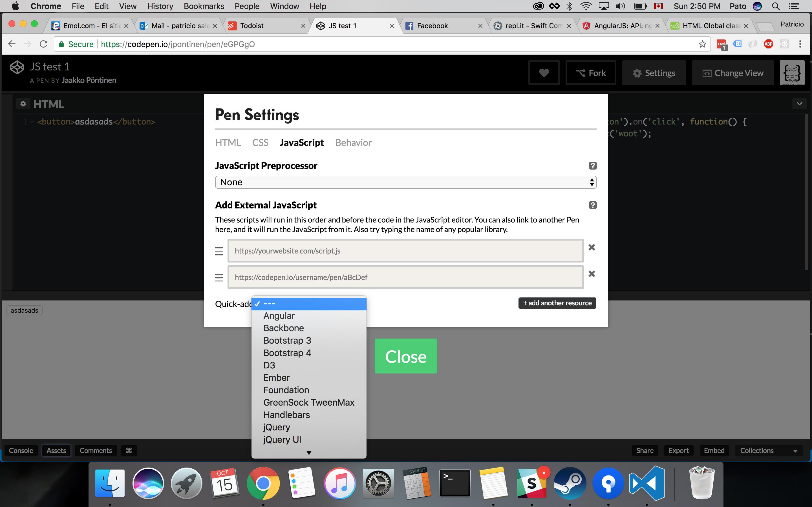Open the JavaScript Preprocessor None dropdown
The height and width of the screenshot is (507, 812).
pos(405,183)
